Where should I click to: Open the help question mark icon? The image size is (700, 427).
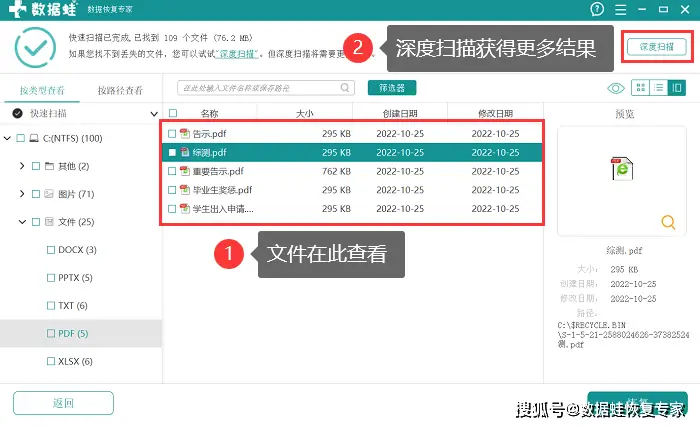pos(597,9)
